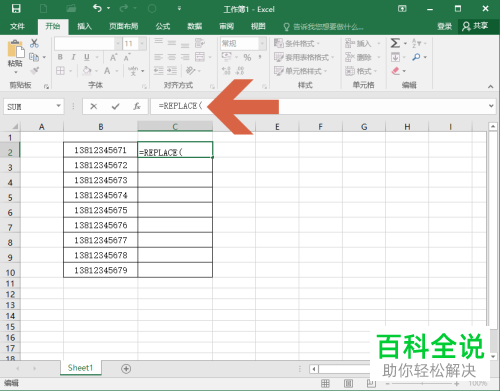
Task: Click the Sign in link
Action: point(445,26)
